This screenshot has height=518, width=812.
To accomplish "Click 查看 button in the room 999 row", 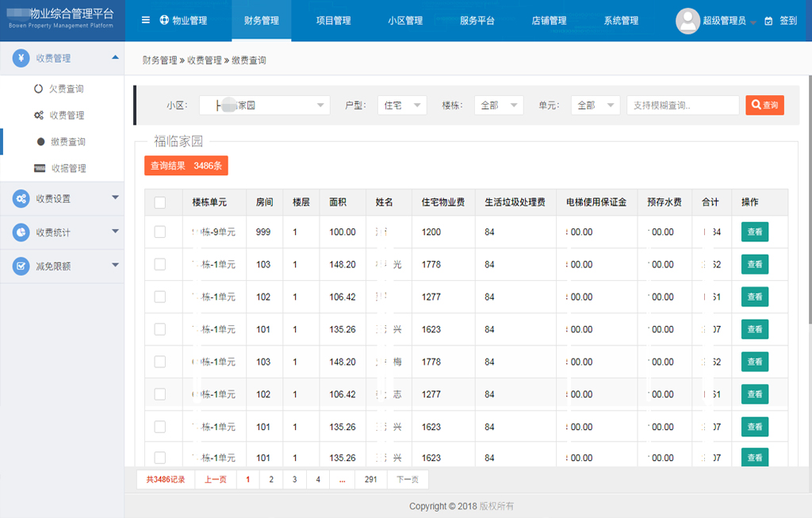I will pos(754,232).
